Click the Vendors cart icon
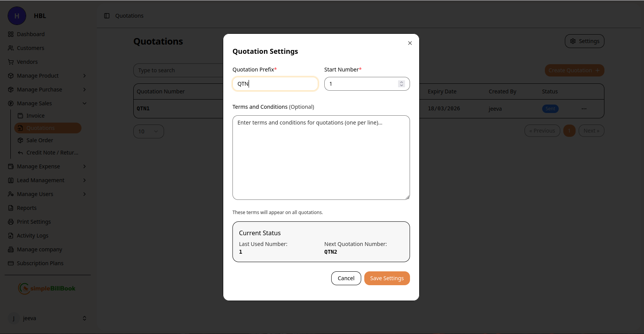The width and height of the screenshot is (644, 334). coord(11,62)
